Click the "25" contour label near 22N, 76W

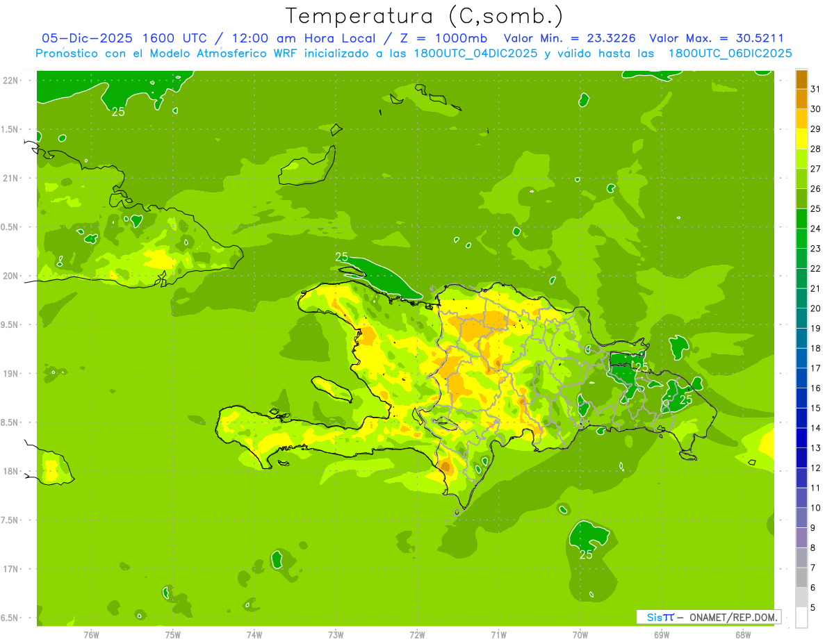point(118,111)
